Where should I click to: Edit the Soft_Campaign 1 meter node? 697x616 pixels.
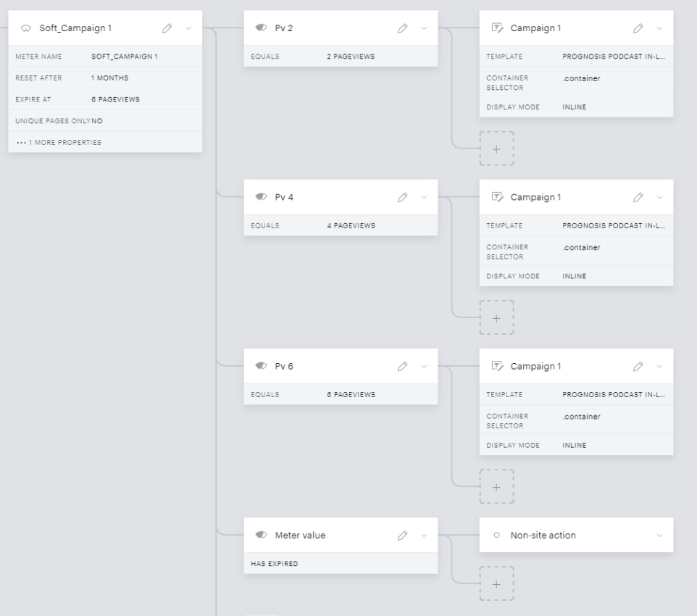click(167, 28)
